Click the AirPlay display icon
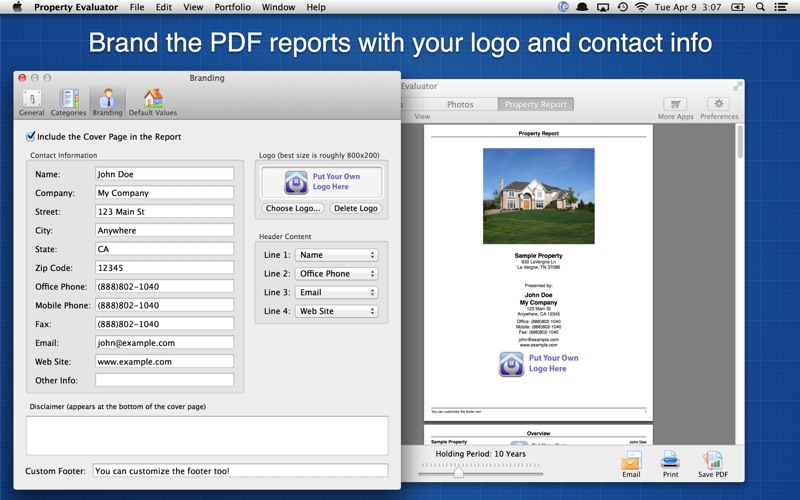 point(603,7)
